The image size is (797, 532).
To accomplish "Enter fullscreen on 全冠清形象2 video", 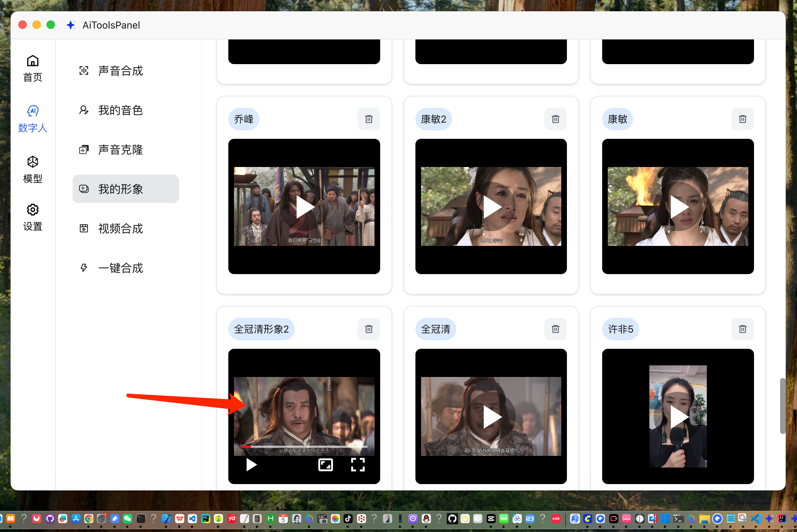I will pos(358,465).
